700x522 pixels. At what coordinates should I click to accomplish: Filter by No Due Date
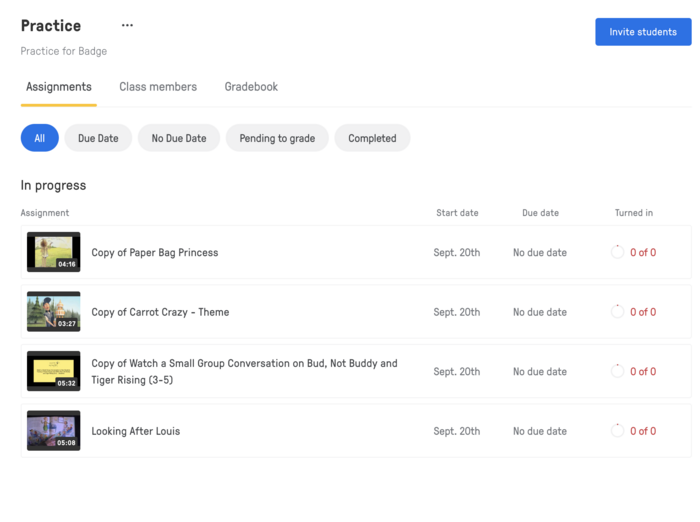coord(179,138)
